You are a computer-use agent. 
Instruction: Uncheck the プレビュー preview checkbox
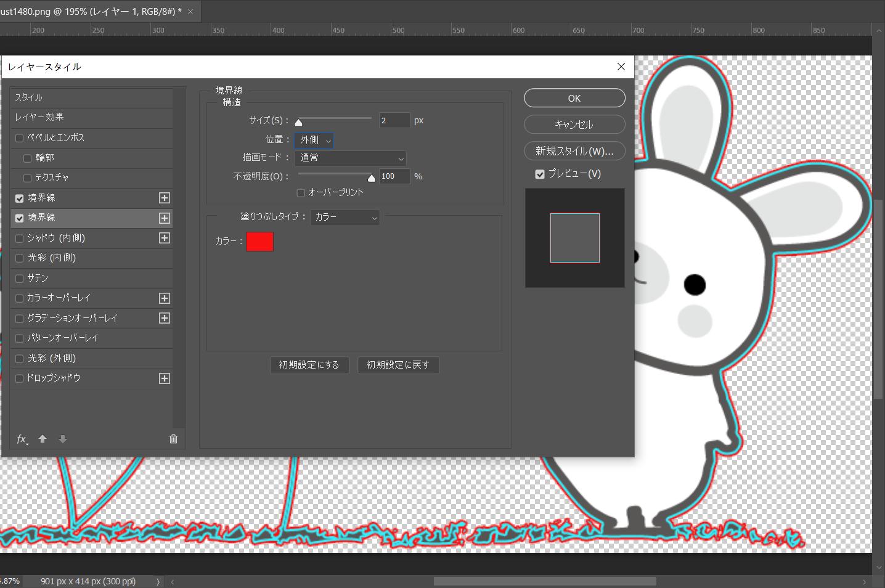(x=540, y=174)
